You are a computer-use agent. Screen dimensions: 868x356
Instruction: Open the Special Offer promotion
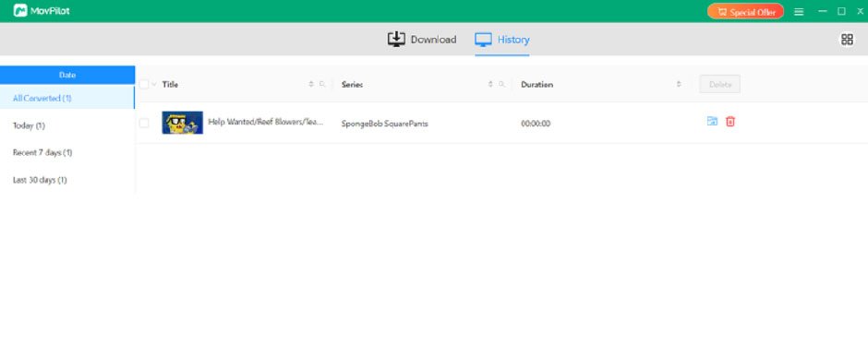[745, 12]
